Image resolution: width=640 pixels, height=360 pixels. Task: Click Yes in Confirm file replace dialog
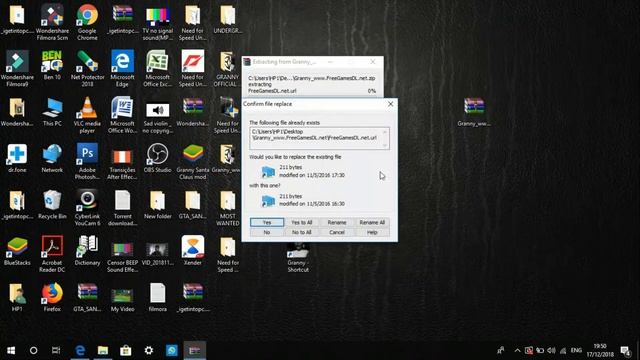[x=267, y=222]
